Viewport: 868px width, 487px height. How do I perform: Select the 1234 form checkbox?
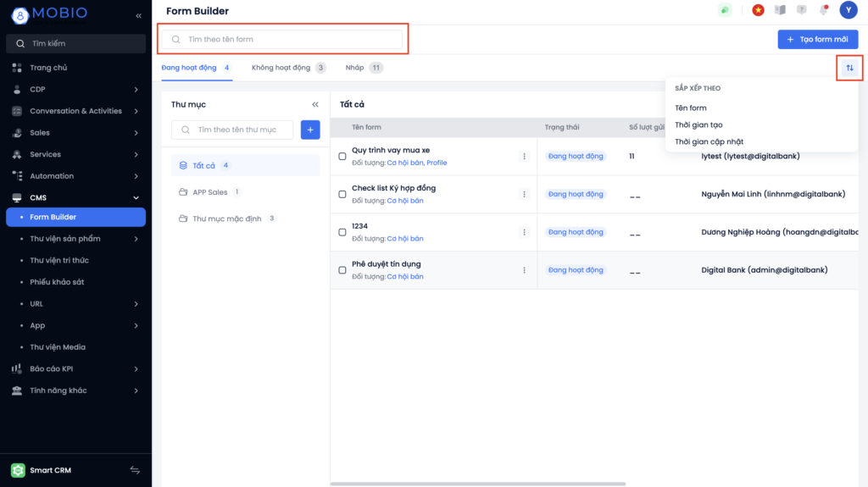pos(342,232)
